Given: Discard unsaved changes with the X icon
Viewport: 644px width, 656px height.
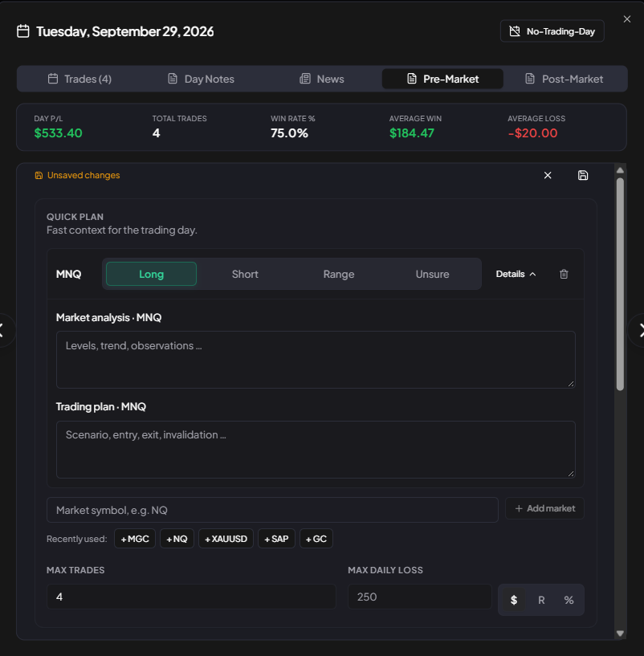Looking at the screenshot, I should pos(548,175).
